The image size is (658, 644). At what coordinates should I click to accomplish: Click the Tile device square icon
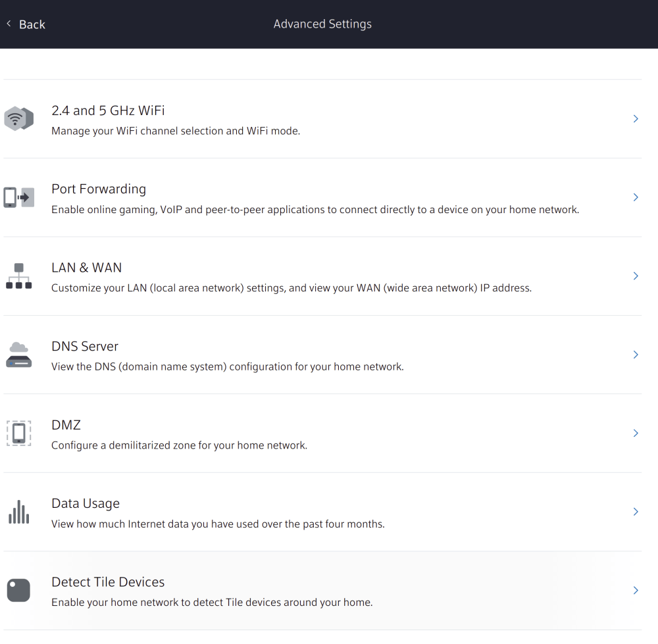coord(18,591)
